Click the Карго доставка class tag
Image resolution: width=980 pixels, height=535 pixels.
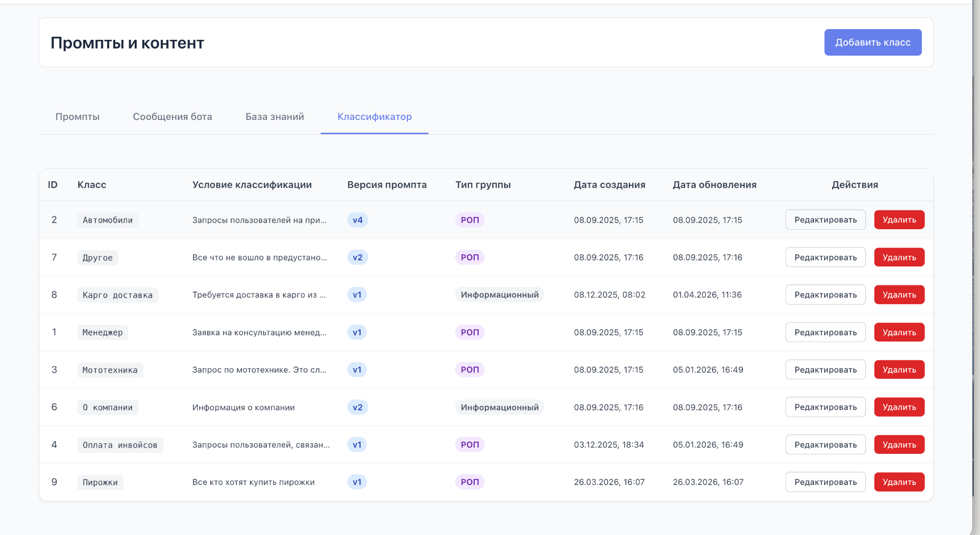[x=117, y=295]
